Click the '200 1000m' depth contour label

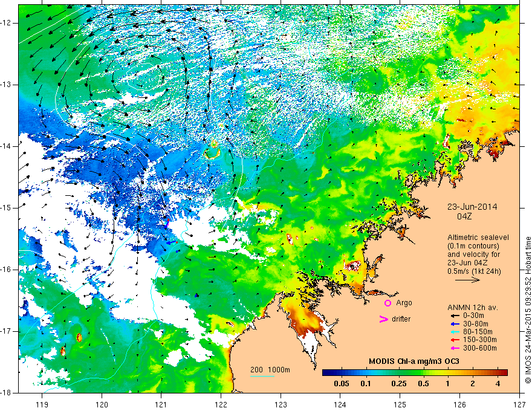point(270,370)
